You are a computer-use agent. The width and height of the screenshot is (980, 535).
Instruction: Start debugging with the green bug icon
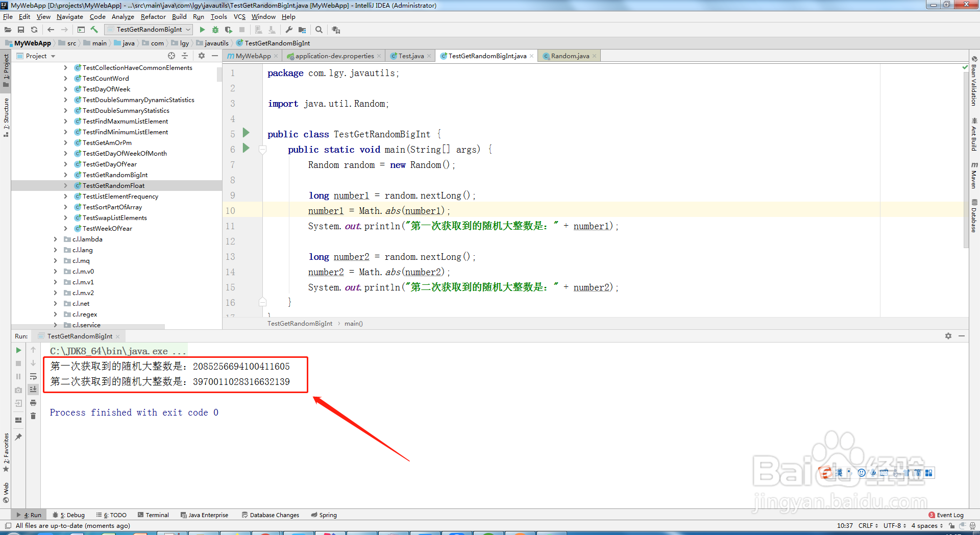[215, 30]
